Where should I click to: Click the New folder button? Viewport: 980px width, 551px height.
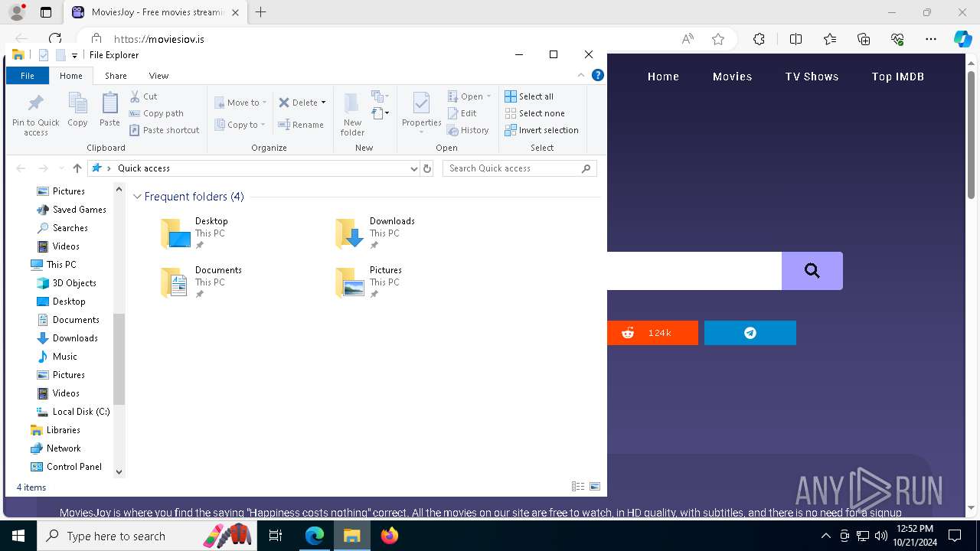[x=352, y=114]
